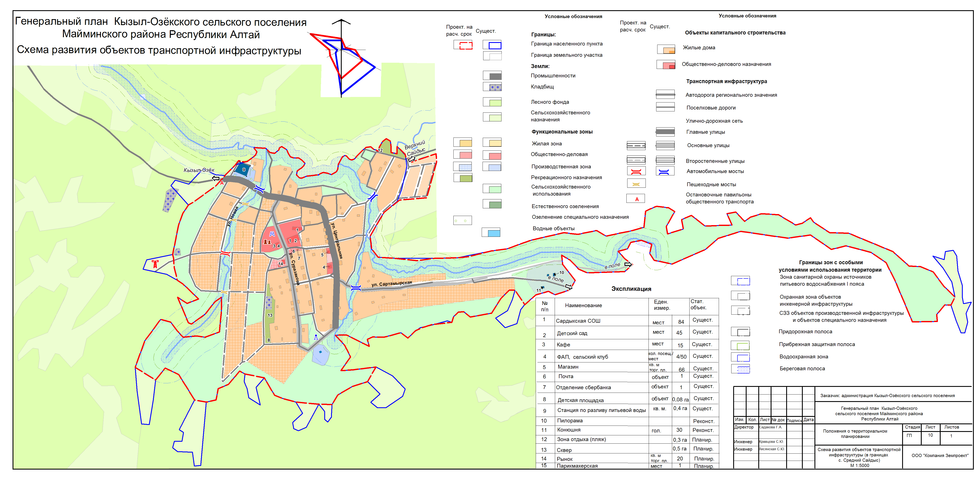
Task: Click table row 'Станция по разливу питьевой воды'
Action: pyautogui.click(x=627, y=410)
